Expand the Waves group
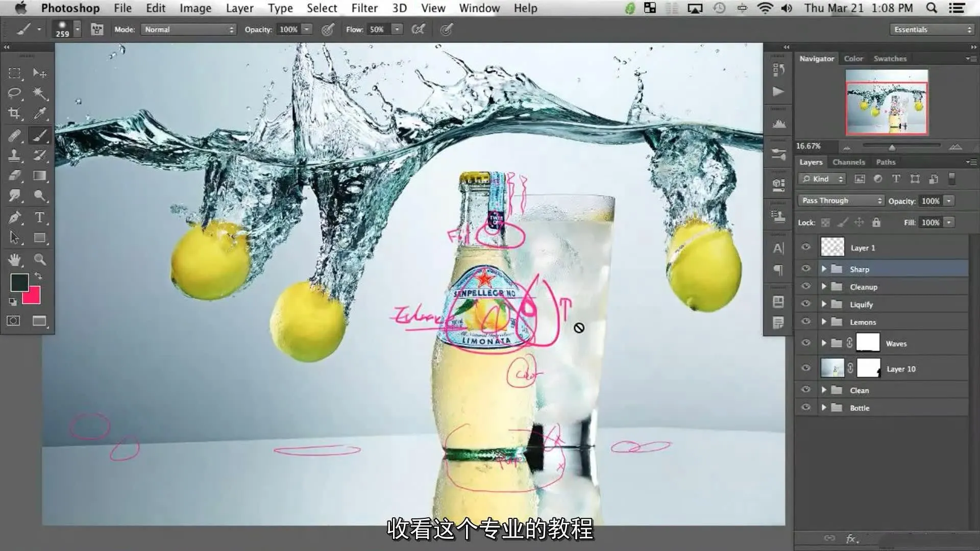This screenshot has height=551, width=980. coord(824,343)
